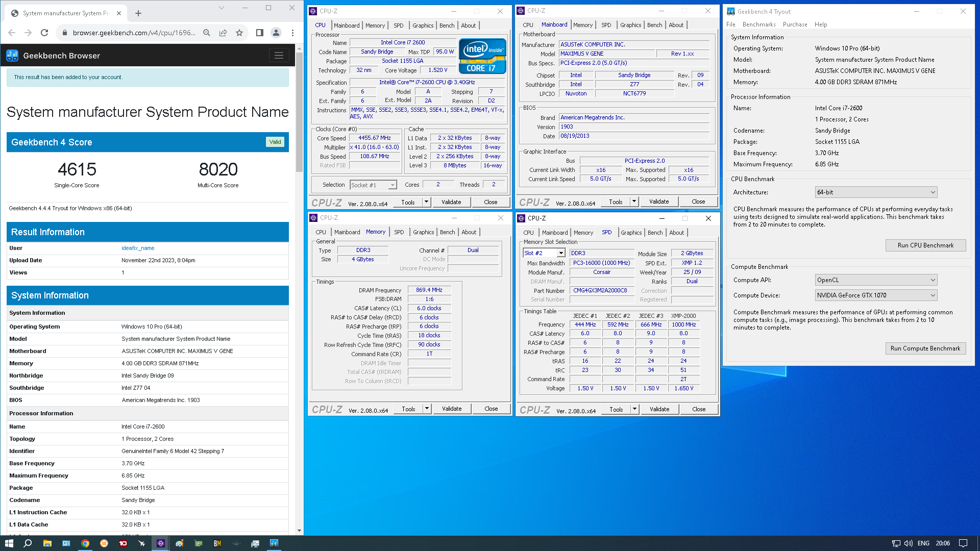Open the share icon in Chrome's address bar

click(x=223, y=33)
